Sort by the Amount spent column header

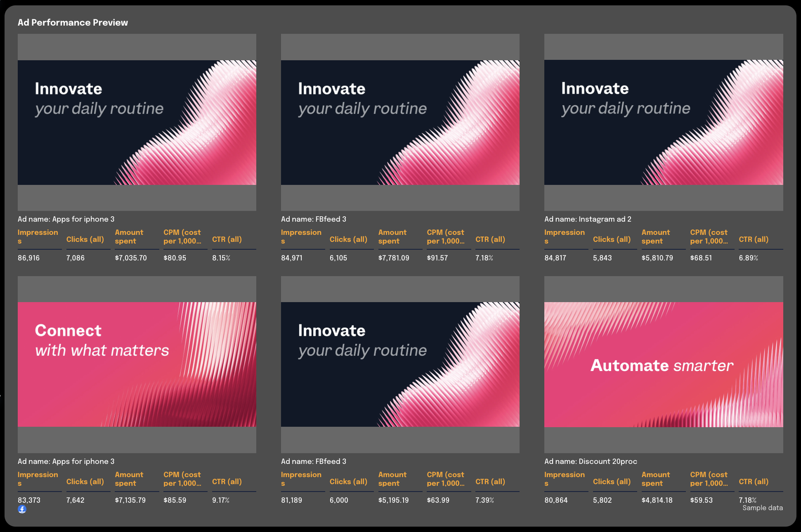click(x=129, y=236)
